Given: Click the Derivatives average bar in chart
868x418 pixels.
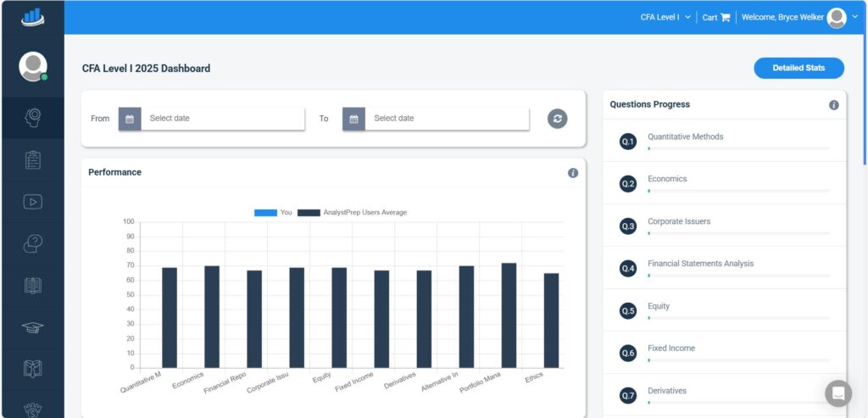Looking at the screenshot, I should click(x=424, y=320).
